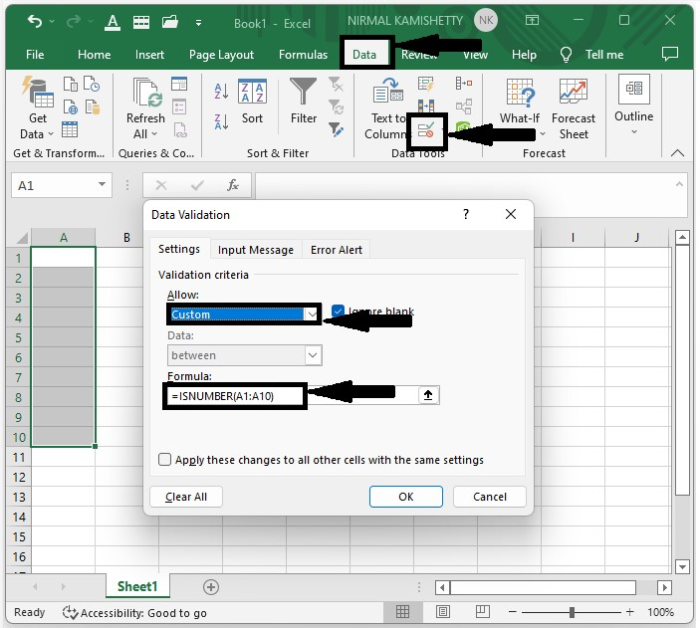Viewport: 700px width, 628px height.
Task: Expand the Get Data dropdown
Action: click(38, 134)
